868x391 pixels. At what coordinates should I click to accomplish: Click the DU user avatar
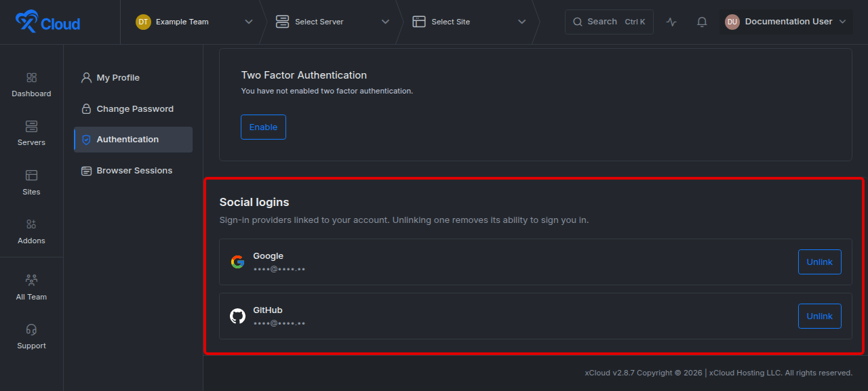point(732,22)
